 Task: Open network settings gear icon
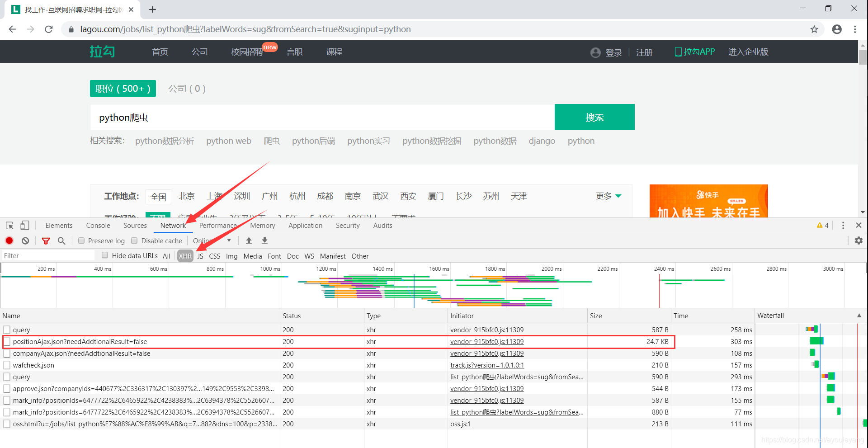[x=859, y=241]
